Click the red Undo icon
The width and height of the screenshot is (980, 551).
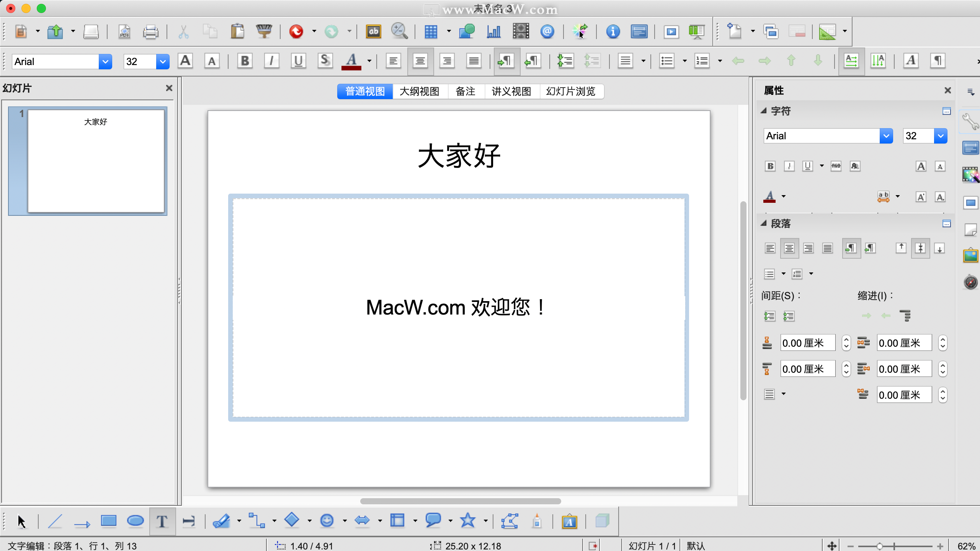tap(296, 31)
